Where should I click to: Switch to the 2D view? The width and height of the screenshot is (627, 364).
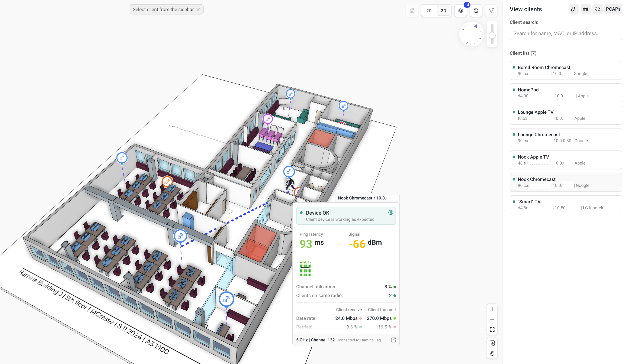pyautogui.click(x=429, y=11)
